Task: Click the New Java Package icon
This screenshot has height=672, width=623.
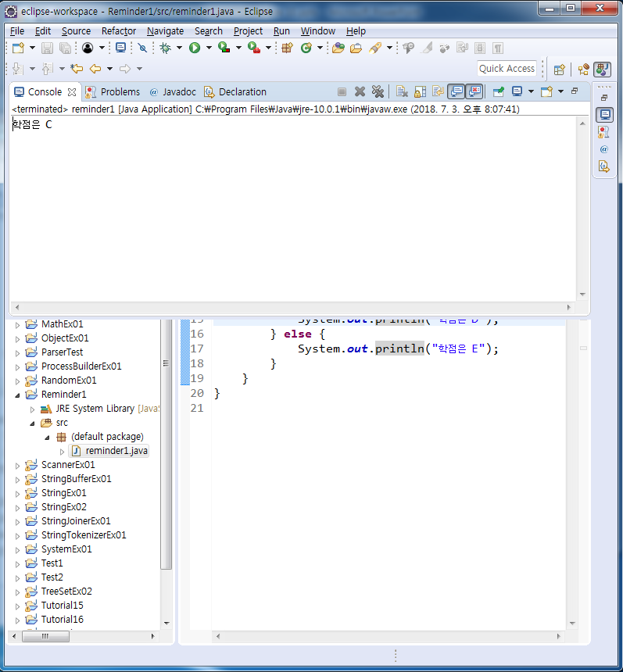Action: coord(288,48)
